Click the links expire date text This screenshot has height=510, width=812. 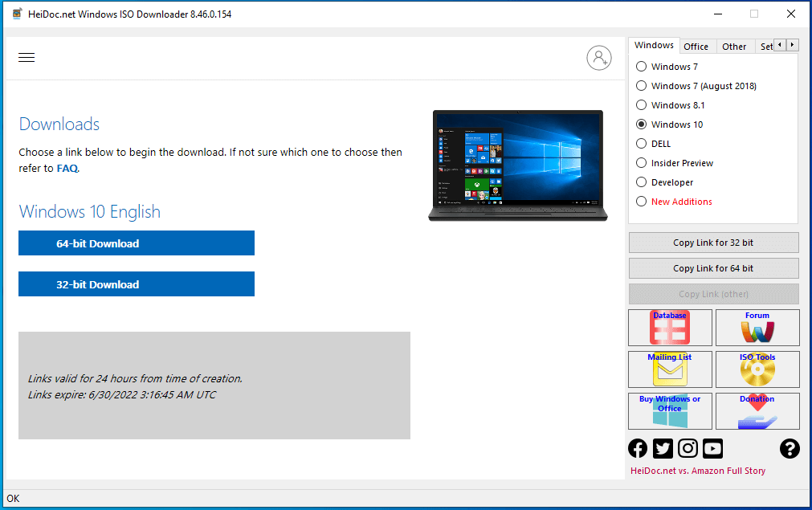[122, 394]
